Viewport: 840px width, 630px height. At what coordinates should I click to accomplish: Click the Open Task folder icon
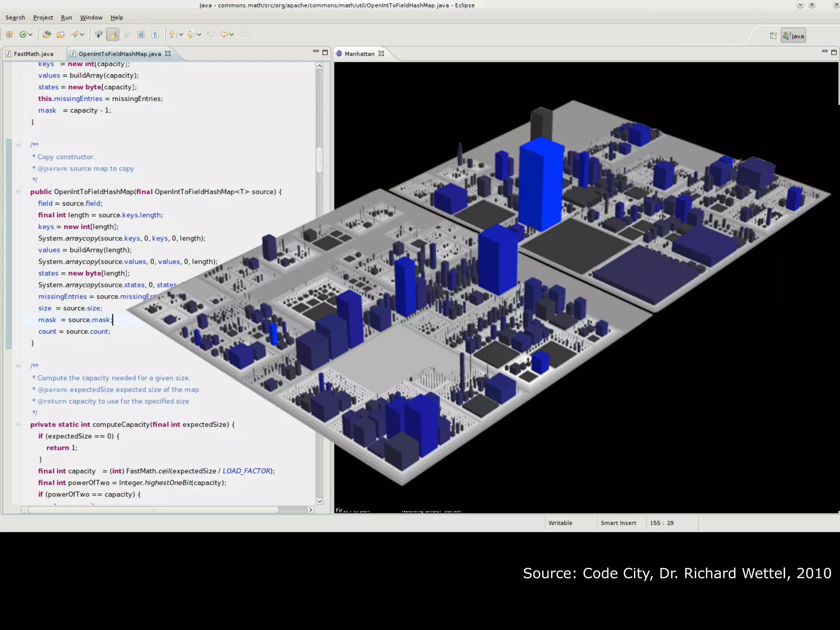(x=61, y=34)
